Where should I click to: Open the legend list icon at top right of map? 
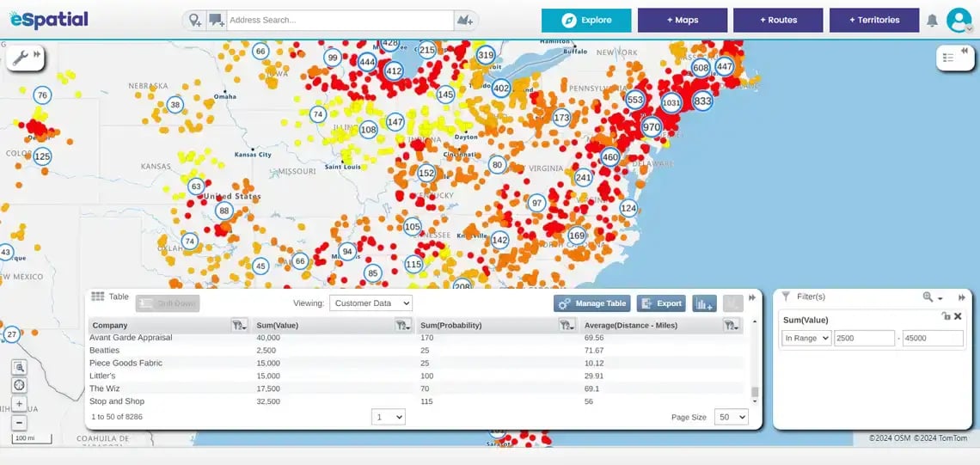[x=948, y=58]
